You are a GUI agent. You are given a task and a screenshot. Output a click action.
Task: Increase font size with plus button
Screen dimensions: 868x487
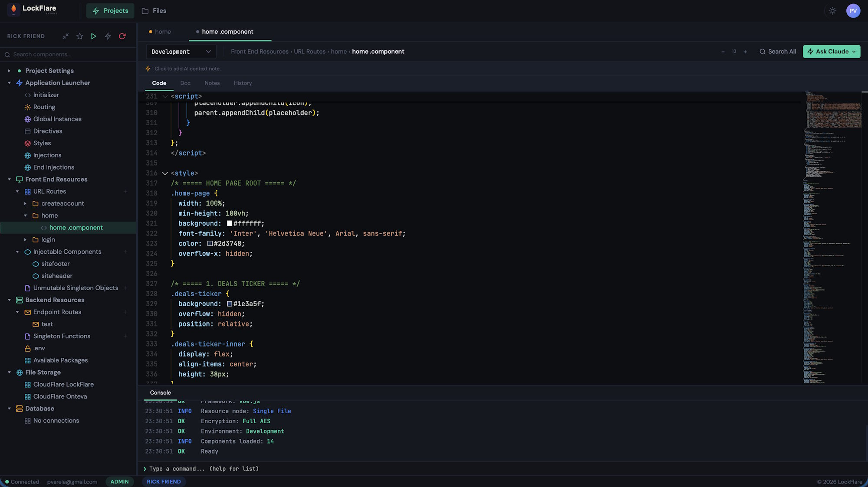tap(745, 52)
